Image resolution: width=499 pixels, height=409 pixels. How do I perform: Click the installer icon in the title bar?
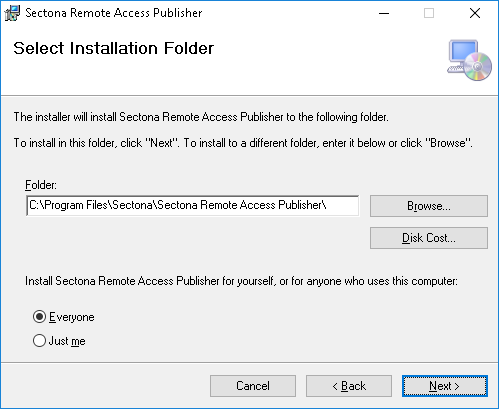[x=12, y=13]
